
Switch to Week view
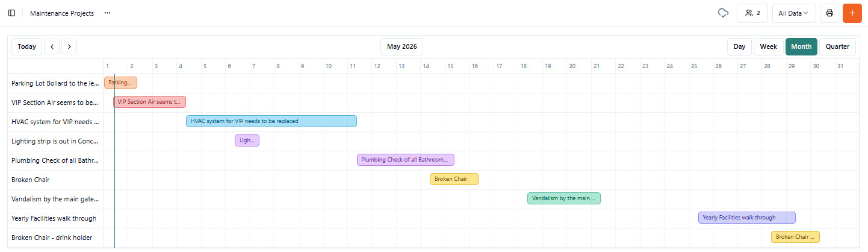point(769,46)
